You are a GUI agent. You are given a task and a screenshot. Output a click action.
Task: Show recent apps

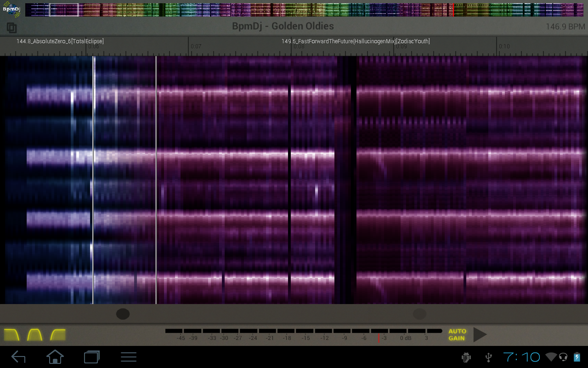(92, 356)
